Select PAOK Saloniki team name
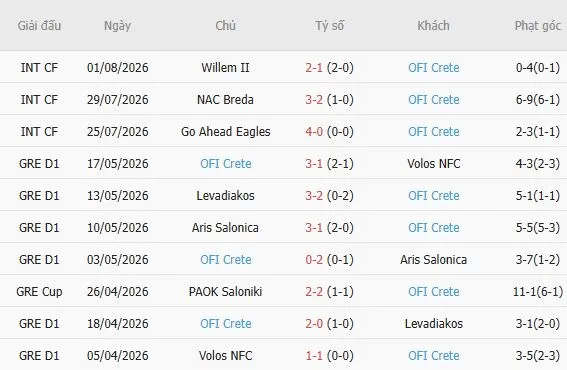This screenshot has width=567, height=370. (x=225, y=292)
